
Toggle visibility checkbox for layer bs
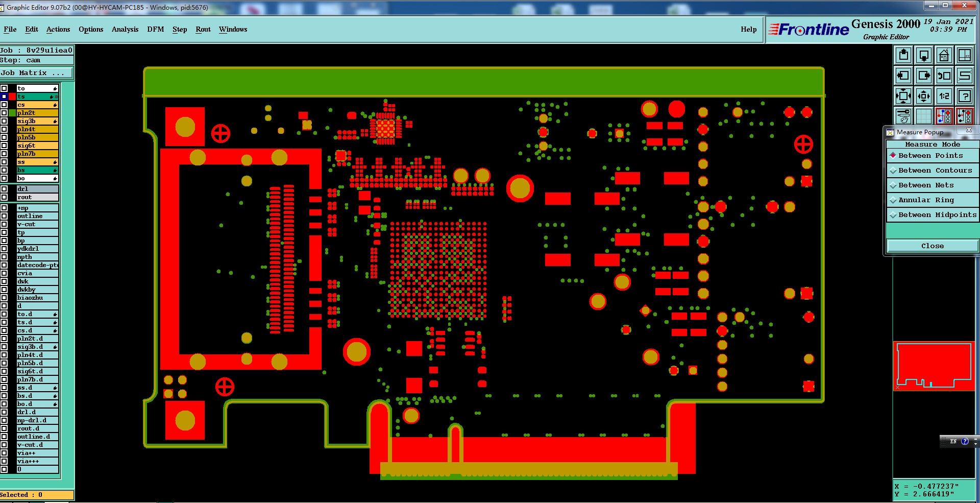[x=4, y=170]
